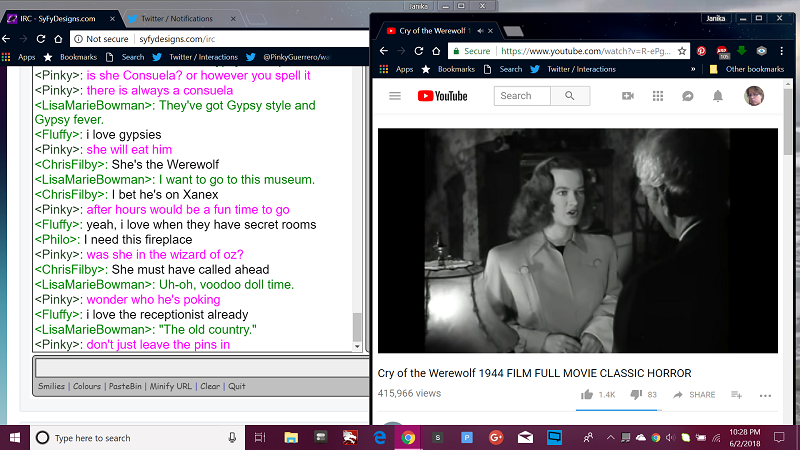
Task: Open Chrome from the taskbar
Action: (408, 438)
